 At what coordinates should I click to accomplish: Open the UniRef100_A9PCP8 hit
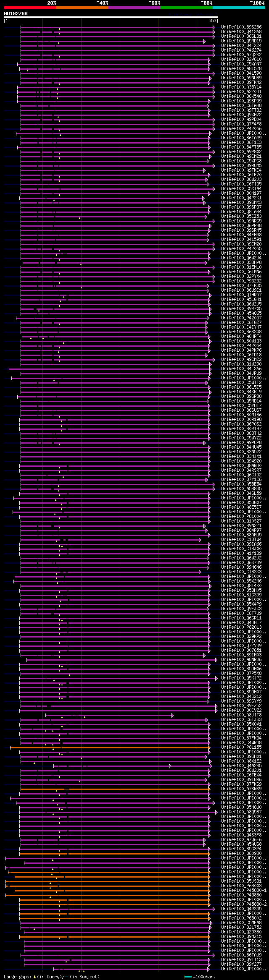pyautogui.click(x=241, y=443)
